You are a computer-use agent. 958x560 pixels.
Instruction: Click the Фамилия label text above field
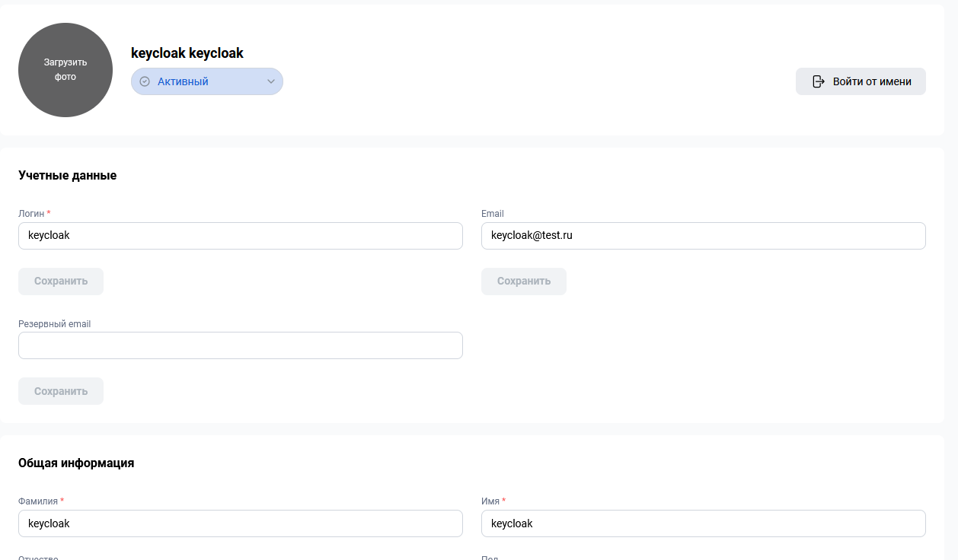coord(38,501)
